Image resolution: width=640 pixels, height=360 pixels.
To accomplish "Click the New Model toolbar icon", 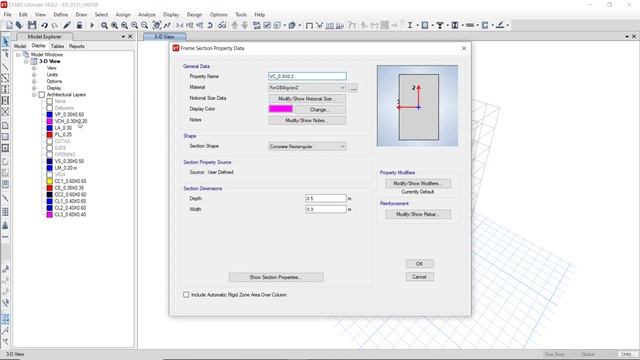I will point(9,25).
